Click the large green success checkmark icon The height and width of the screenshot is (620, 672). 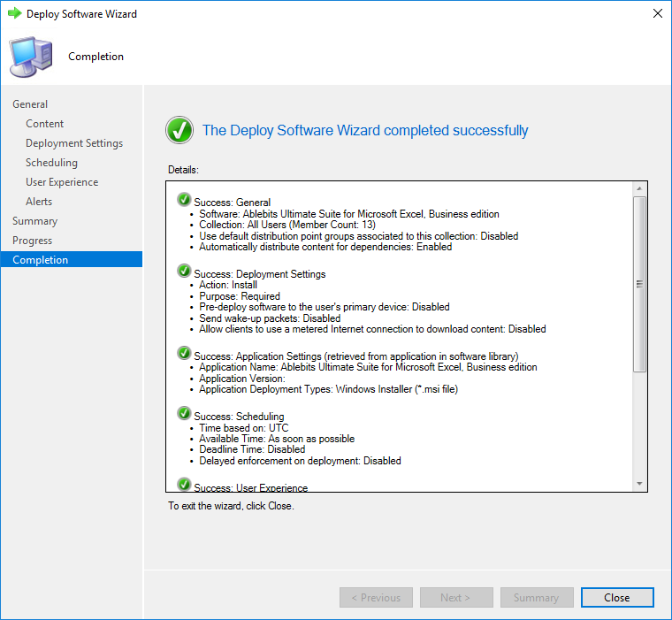click(x=179, y=130)
